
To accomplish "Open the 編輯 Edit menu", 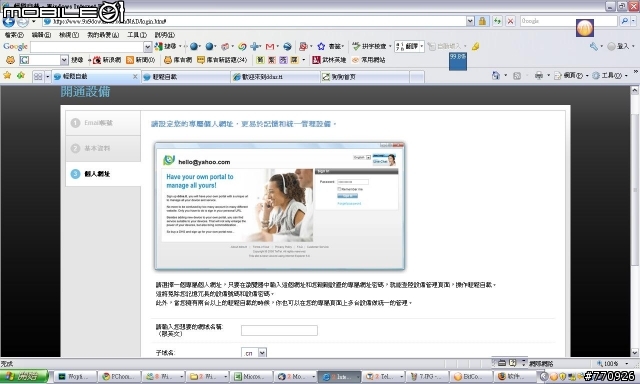I will point(41,35).
